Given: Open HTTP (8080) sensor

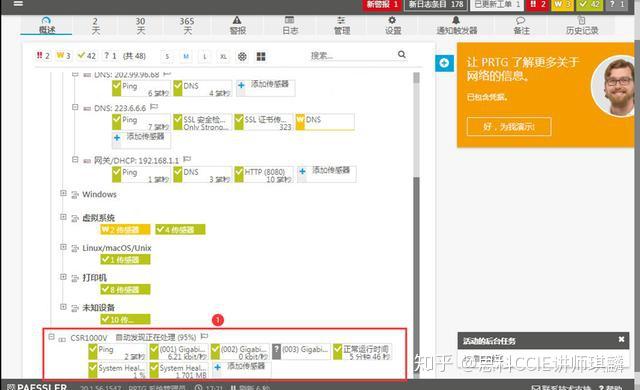Looking at the screenshot, I should [x=263, y=174].
